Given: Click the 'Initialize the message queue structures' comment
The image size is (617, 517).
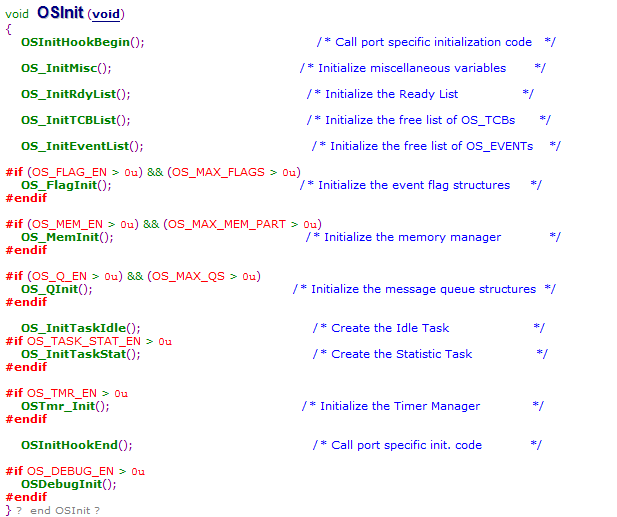Looking at the screenshot, I should pyautogui.click(x=423, y=289).
